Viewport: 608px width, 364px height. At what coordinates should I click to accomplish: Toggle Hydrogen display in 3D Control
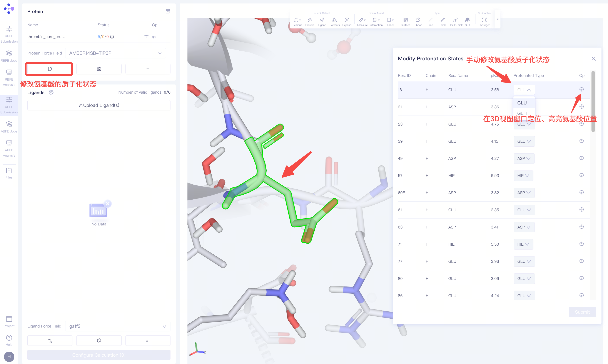484,20
